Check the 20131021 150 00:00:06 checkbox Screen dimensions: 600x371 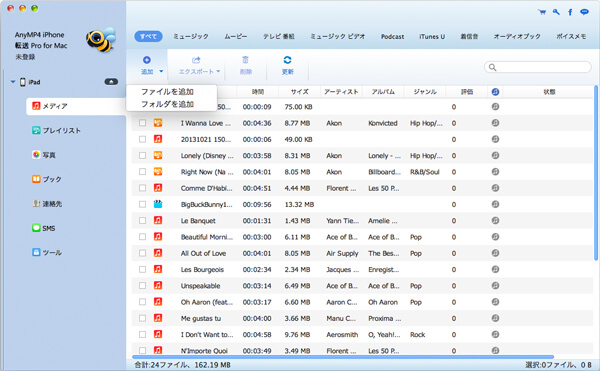pyautogui.click(x=142, y=139)
